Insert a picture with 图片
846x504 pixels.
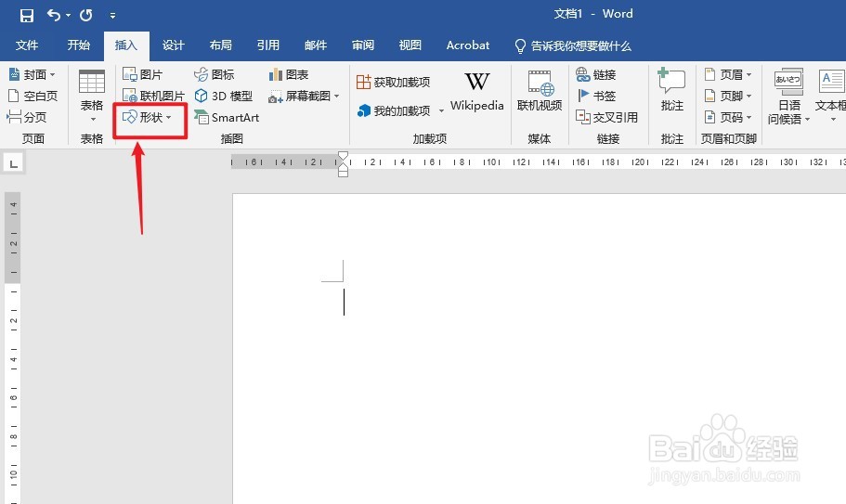tap(142, 74)
